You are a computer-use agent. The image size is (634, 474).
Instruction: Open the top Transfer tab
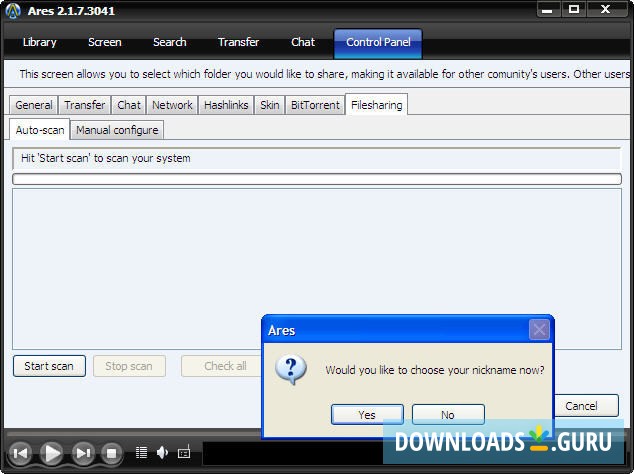tap(239, 42)
